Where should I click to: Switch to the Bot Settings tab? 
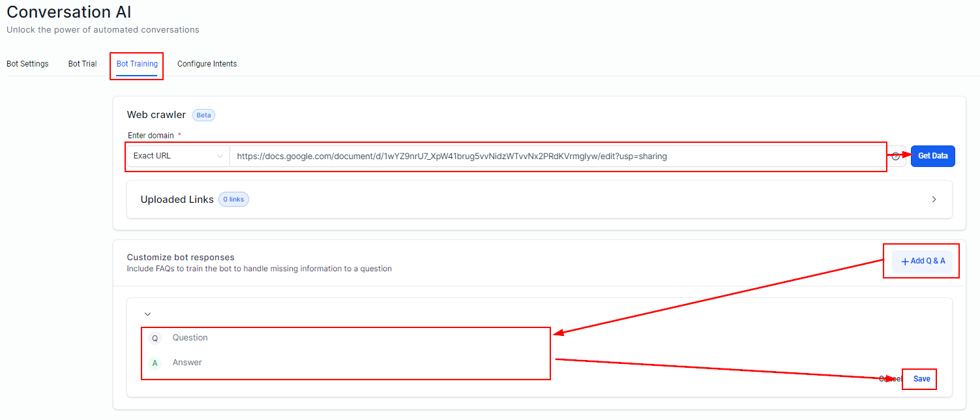27,64
